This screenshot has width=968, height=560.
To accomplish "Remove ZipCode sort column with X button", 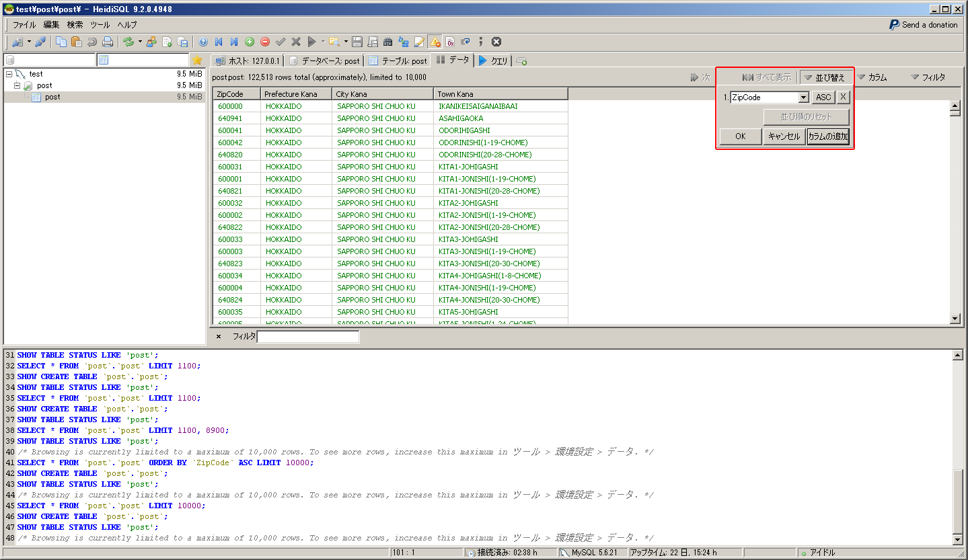I will 843,97.
